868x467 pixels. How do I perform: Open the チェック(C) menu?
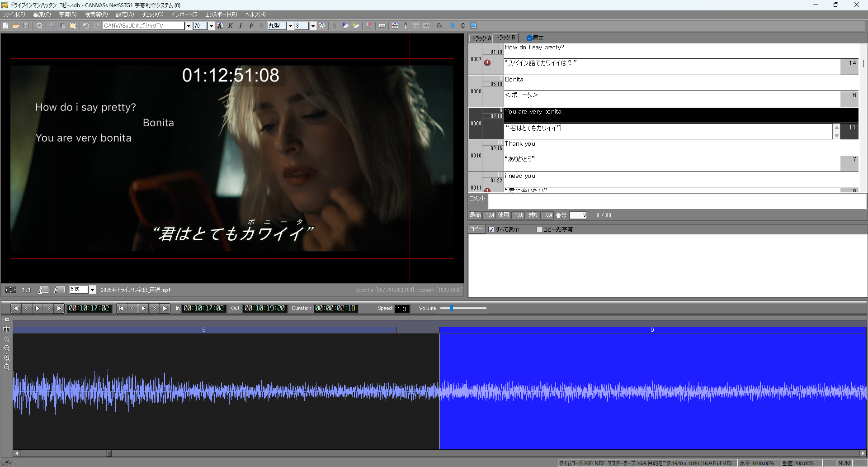[x=153, y=14]
